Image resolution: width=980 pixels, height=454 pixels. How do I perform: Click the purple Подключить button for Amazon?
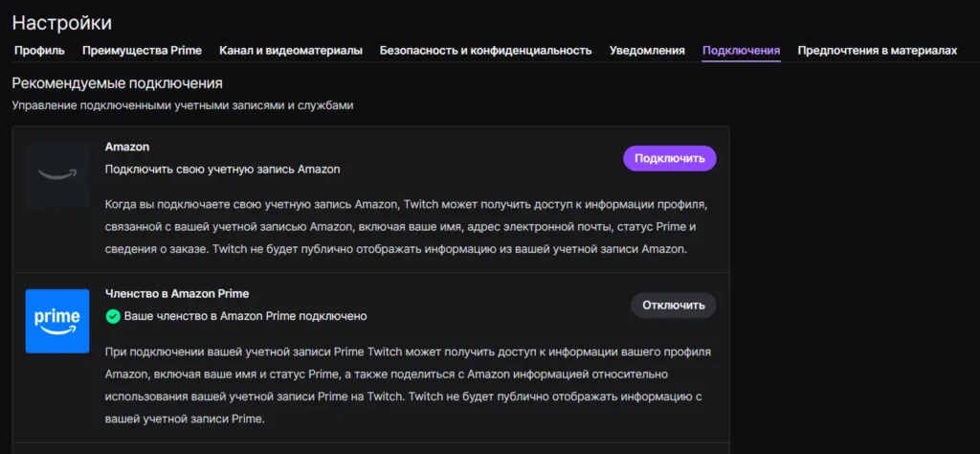669,158
